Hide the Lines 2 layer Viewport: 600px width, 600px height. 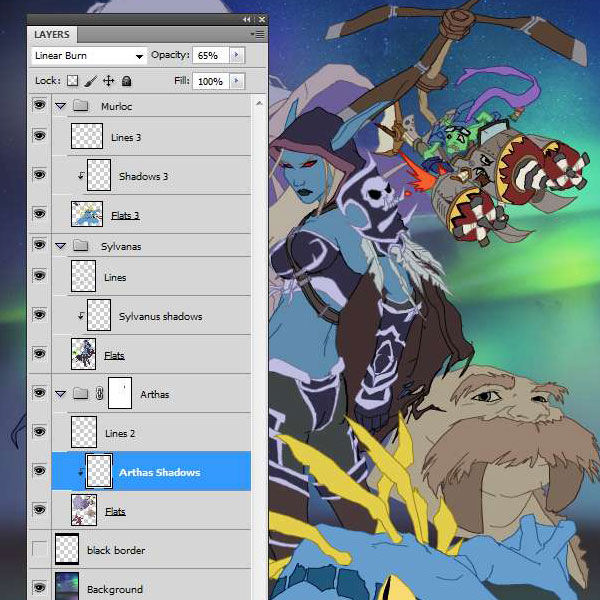39,432
